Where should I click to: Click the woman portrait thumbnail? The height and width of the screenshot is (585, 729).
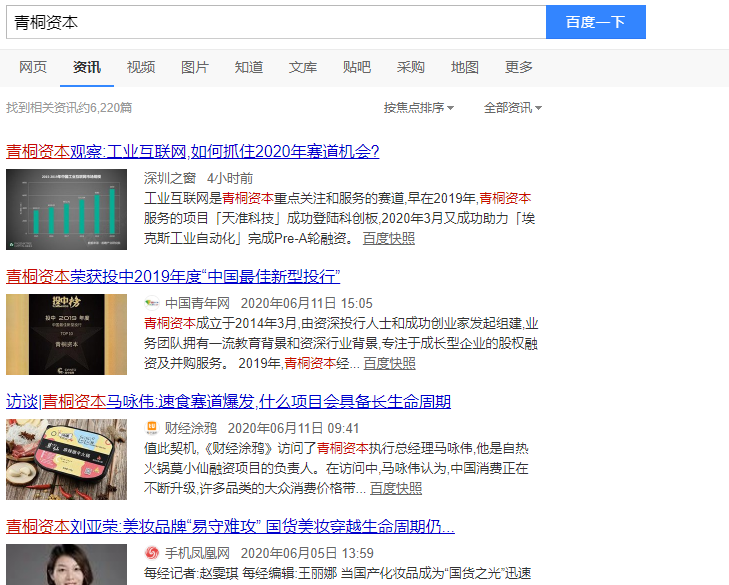(66, 565)
